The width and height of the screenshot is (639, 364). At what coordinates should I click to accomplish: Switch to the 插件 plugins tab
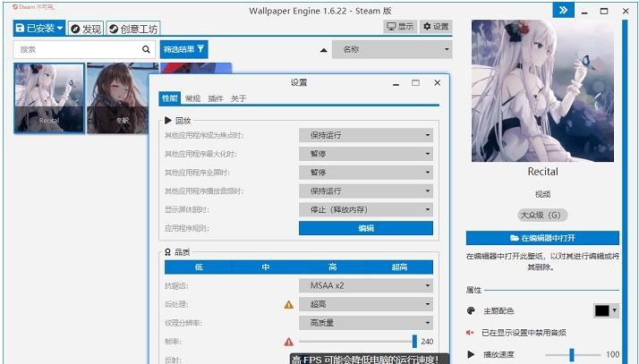click(x=216, y=98)
